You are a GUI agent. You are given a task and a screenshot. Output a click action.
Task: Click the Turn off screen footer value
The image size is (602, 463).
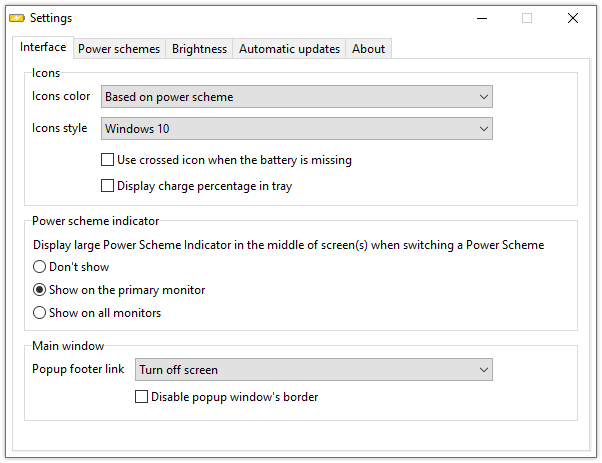pos(179,370)
